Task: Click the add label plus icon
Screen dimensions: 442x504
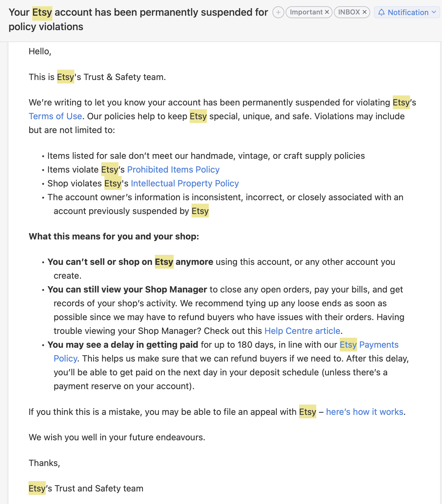Action: point(278,13)
